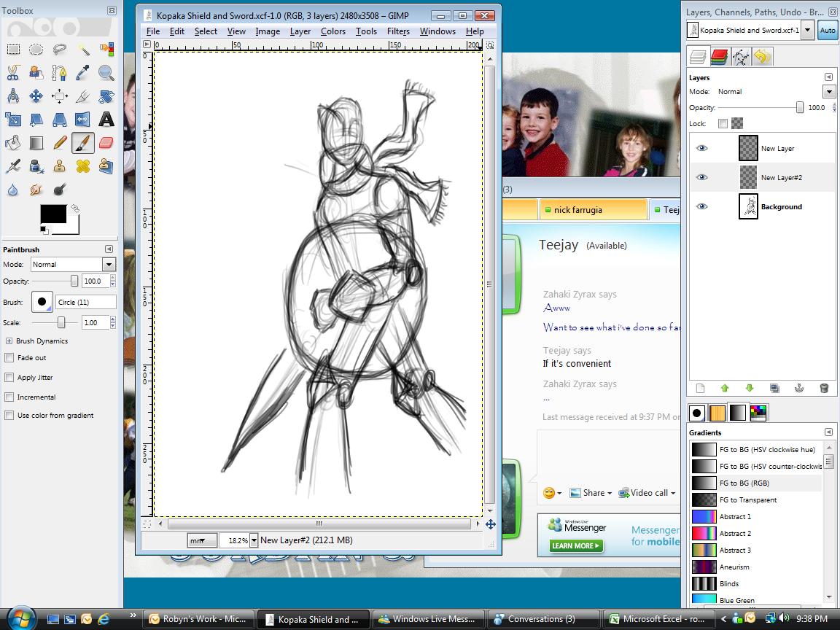Select the Clone tool
Viewport: 840px width, 630px height.
coord(59,166)
